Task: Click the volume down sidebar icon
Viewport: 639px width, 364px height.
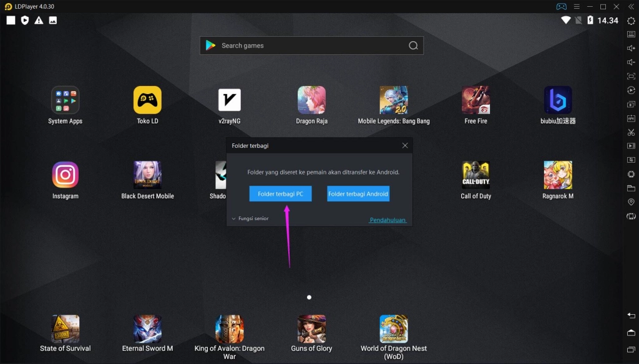Action: [x=631, y=62]
